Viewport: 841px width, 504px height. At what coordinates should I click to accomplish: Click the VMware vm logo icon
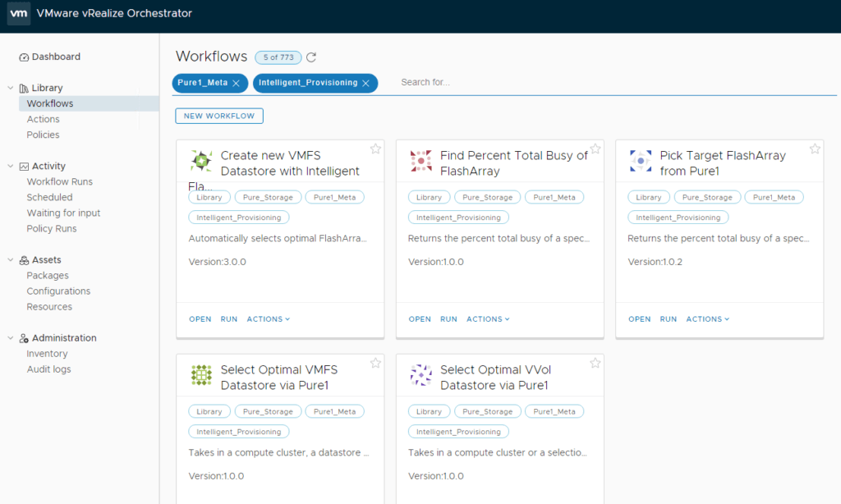[19, 13]
